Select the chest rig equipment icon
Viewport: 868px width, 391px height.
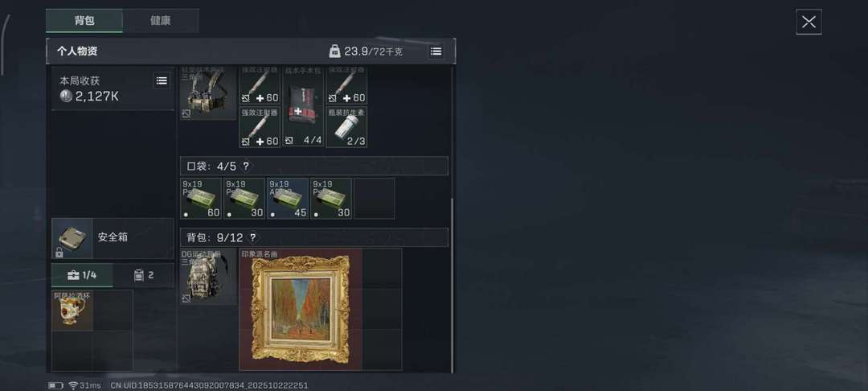point(208,93)
